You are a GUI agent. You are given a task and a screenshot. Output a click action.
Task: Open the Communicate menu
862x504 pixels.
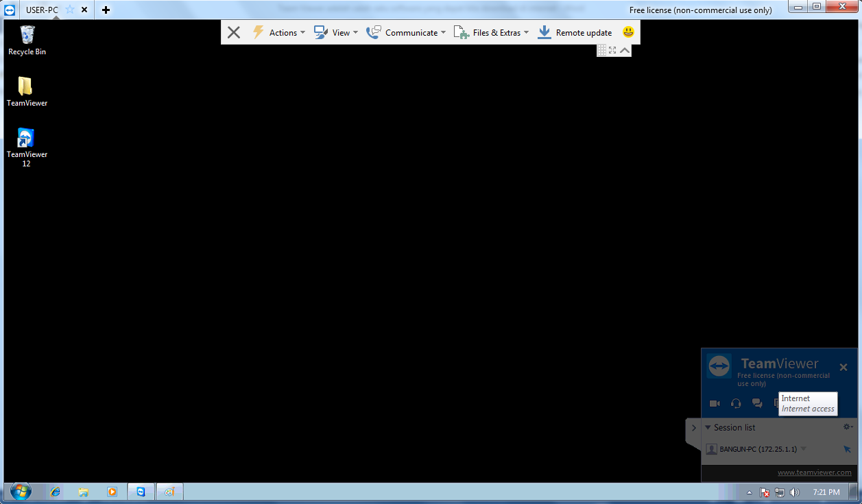tap(406, 32)
